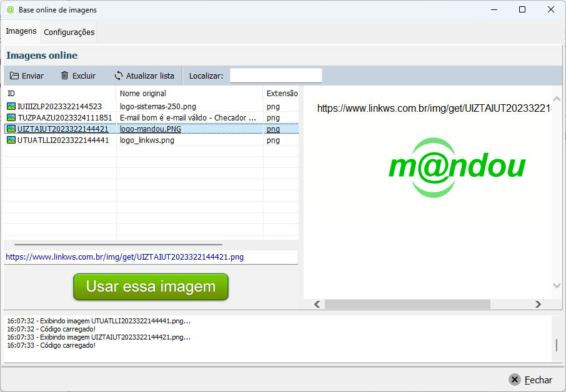Sort by the Nome original column header
The width and height of the screenshot is (566, 392).
(x=189, y=94)
